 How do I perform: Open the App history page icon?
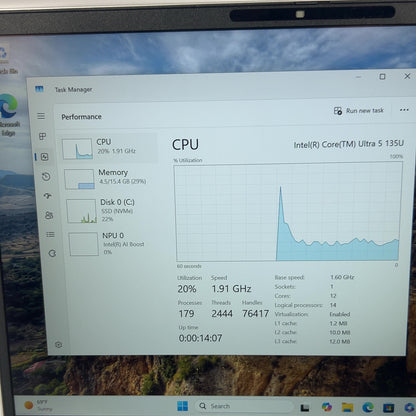click(x=46, y=176)
